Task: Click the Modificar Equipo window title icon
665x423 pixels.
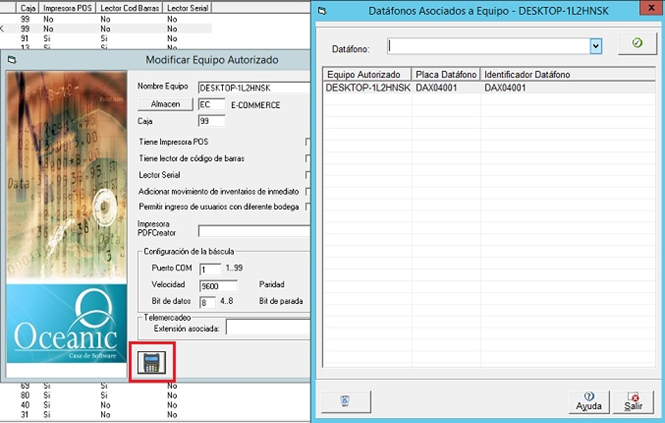Action: [12, 60]
